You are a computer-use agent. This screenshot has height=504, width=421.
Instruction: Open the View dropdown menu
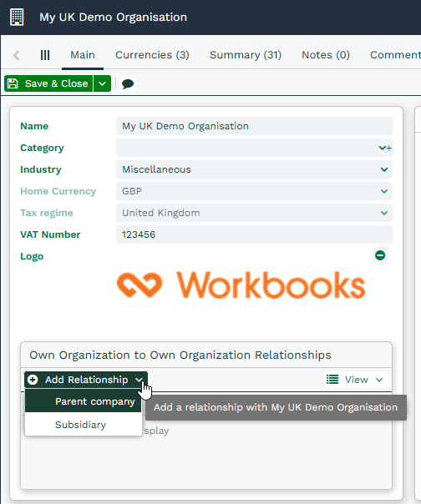pos(357,380)
